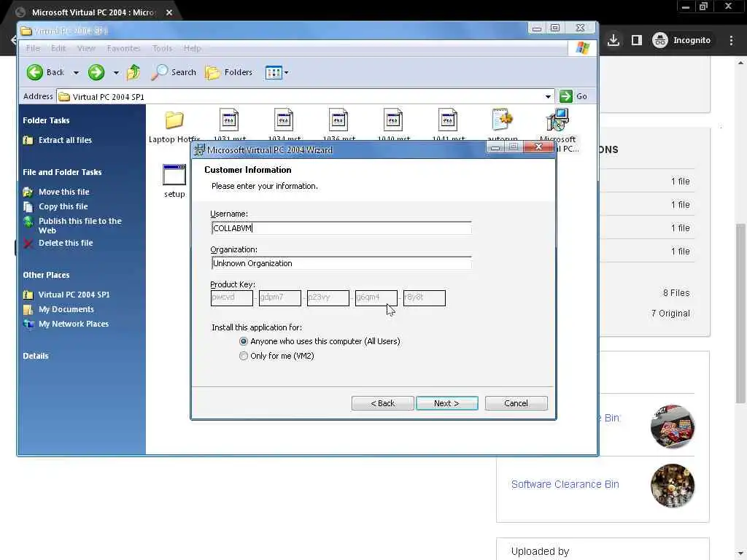Select Only for me (VM2) option

pyautogui.click(x=244, y=356)
